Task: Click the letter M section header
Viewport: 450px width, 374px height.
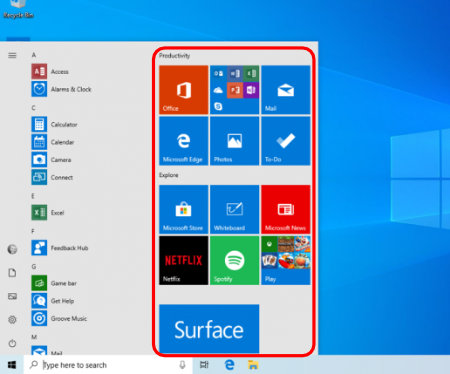Action: 34,337
